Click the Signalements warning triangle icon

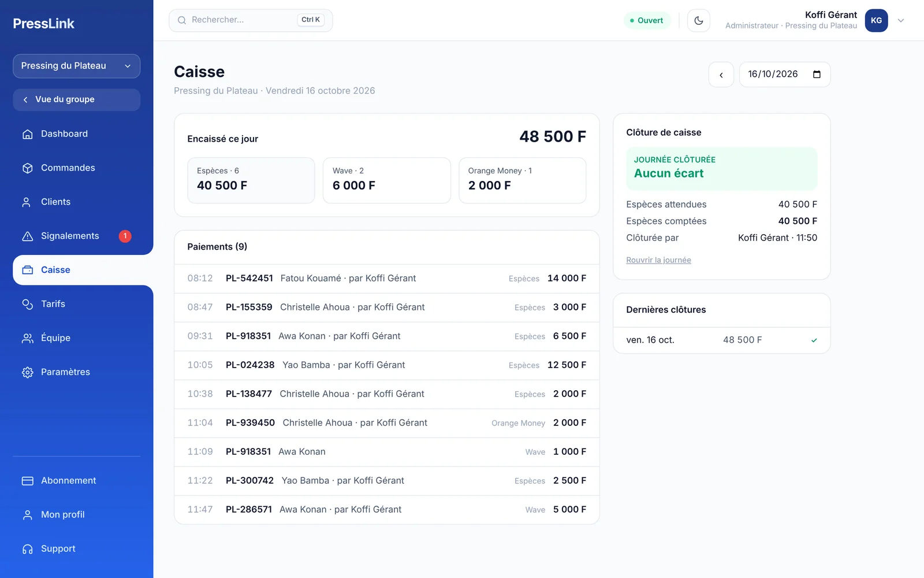pos(27,236)
